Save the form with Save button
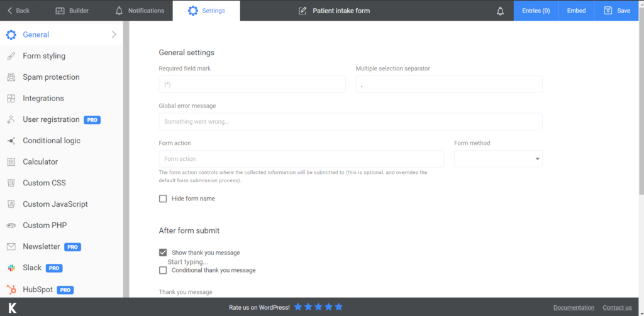This screenshot has height=316, width=644. 617,11
